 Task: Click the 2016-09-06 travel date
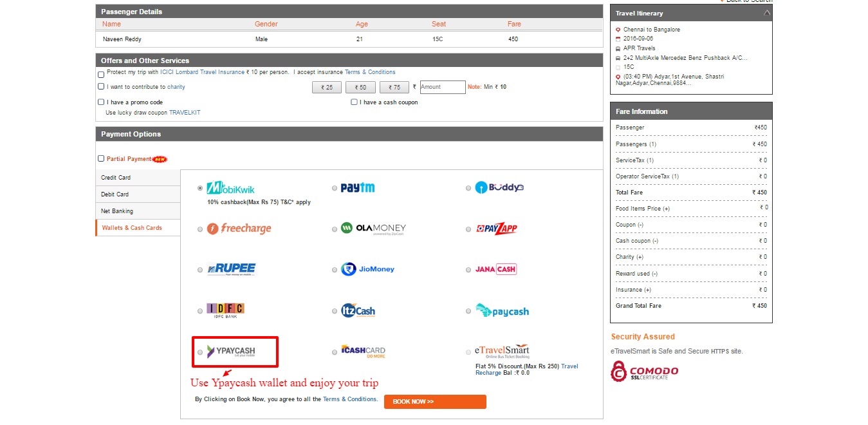(x=639, y=39)
